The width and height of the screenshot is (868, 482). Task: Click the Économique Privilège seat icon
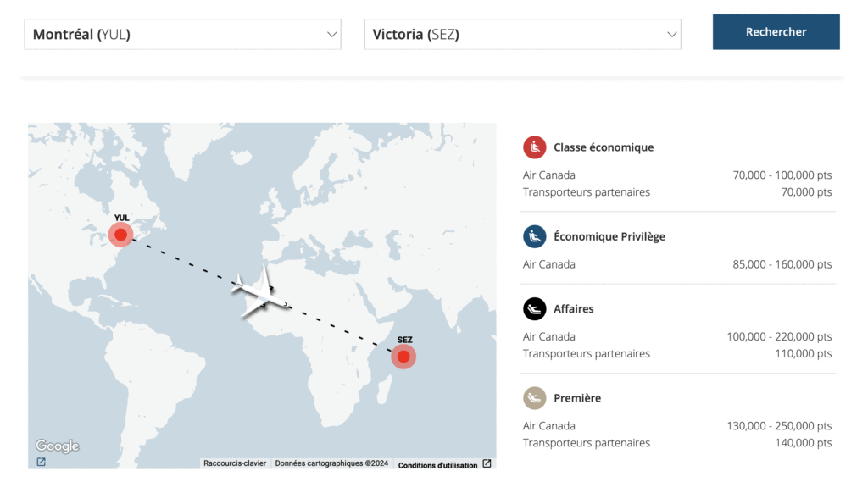[534, 236]
